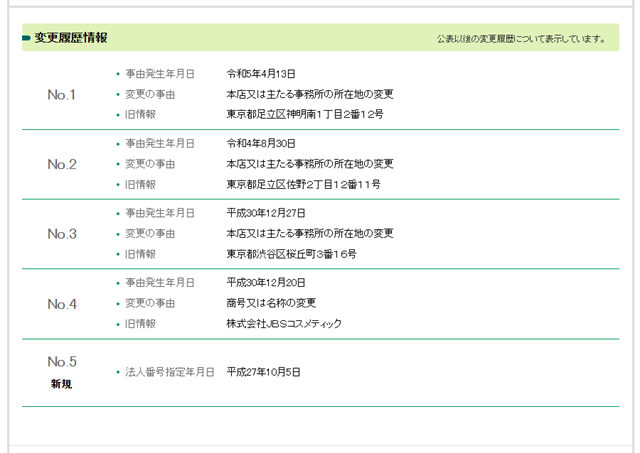Select the No.2 entry label
Screen dimensions: 640x453
pyautogui.click(x=62, y=164)
